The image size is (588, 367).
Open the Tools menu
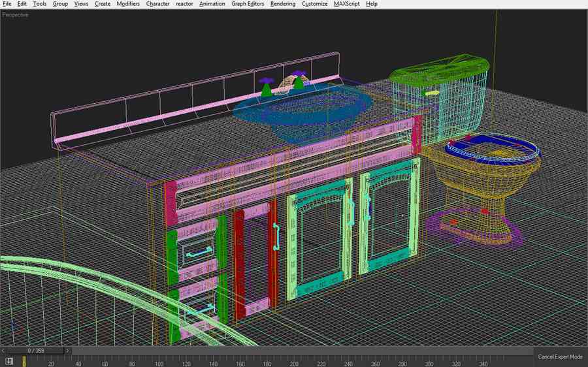tap(40, 4)
